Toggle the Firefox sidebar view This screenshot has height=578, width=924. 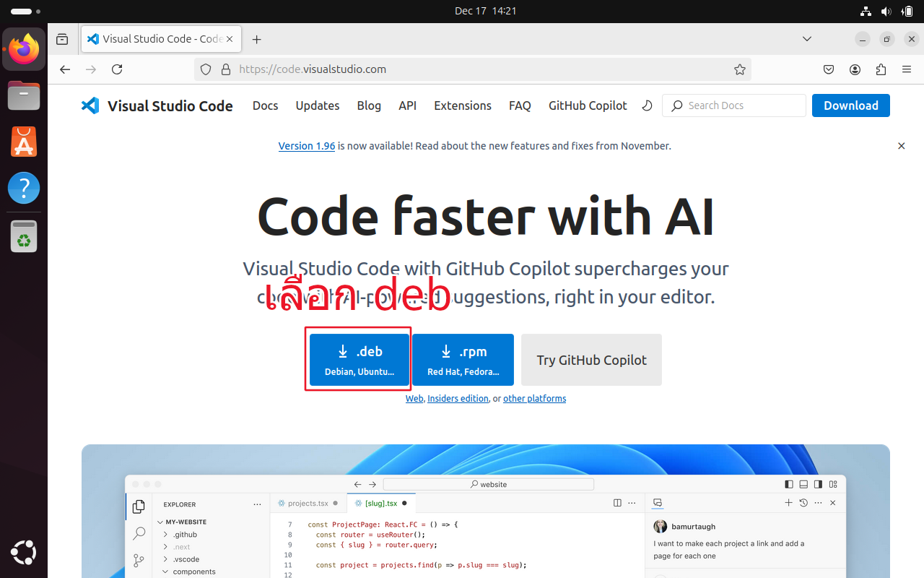[62, 39]
